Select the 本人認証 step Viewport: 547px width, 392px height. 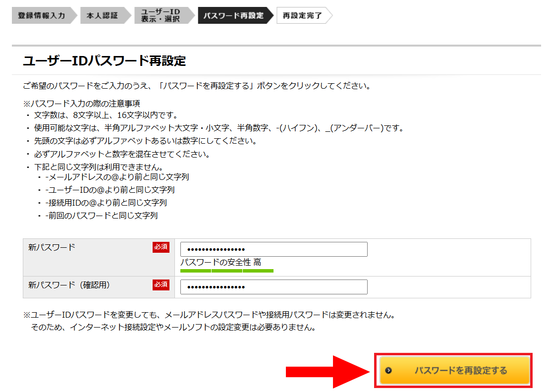(x=103, y=15)
